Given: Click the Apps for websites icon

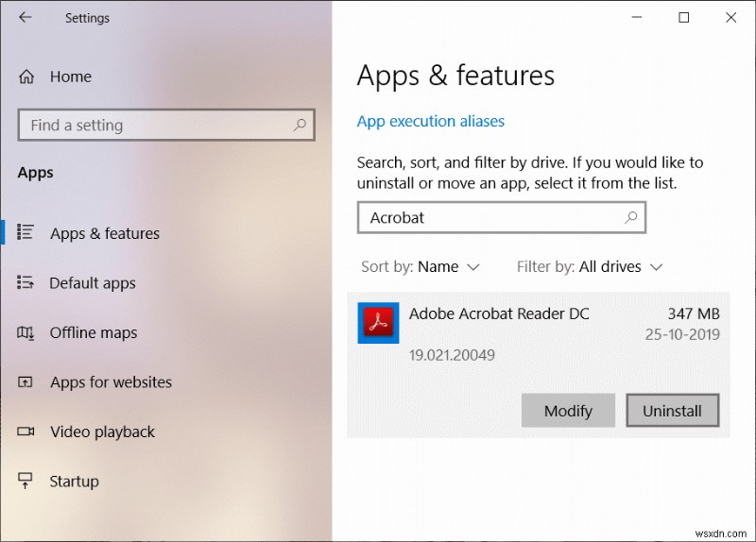Looking at the screenshot, I should coord(26,382).
